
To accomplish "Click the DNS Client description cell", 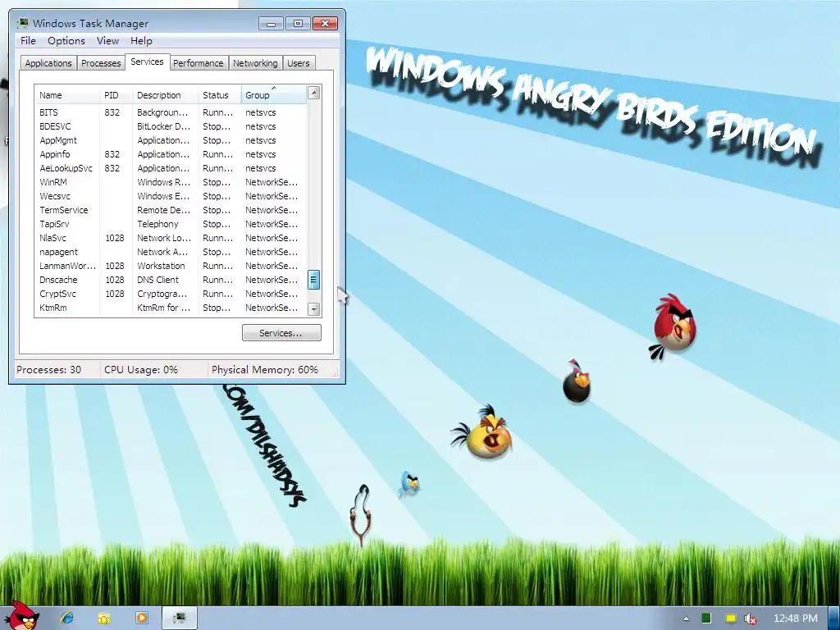I will (158, 280).
